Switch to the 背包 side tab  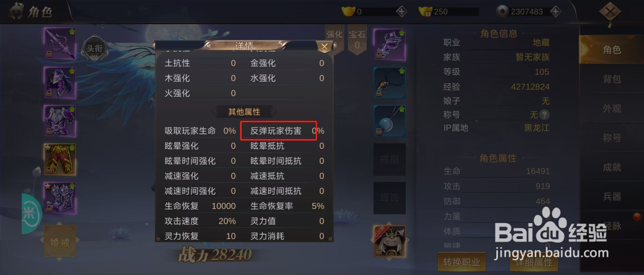point(612,79)
